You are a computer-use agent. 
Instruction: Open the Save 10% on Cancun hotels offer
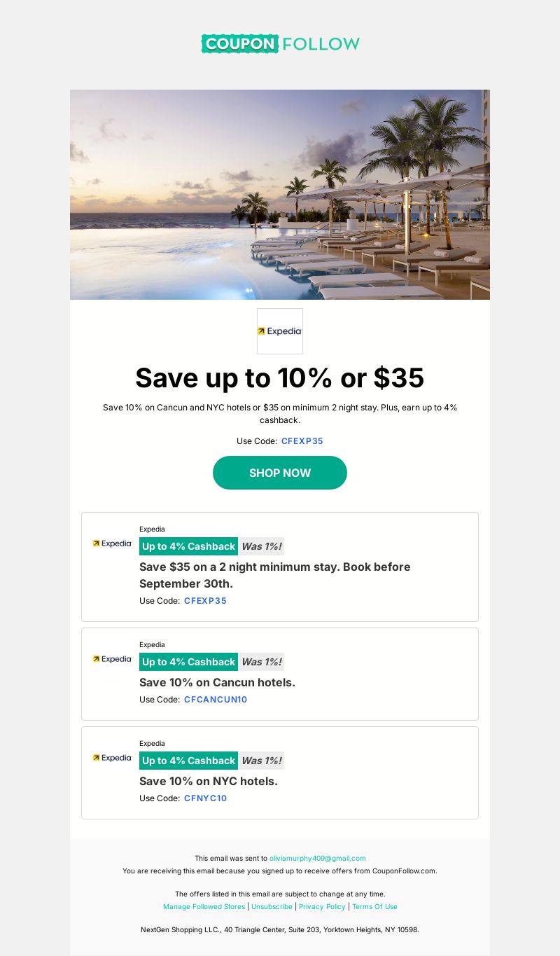tap(217, 682)
